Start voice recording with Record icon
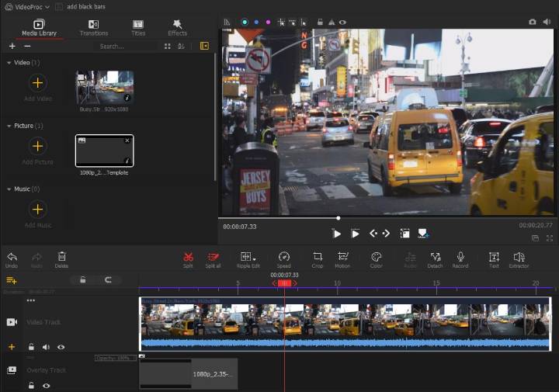 (460, 257)
